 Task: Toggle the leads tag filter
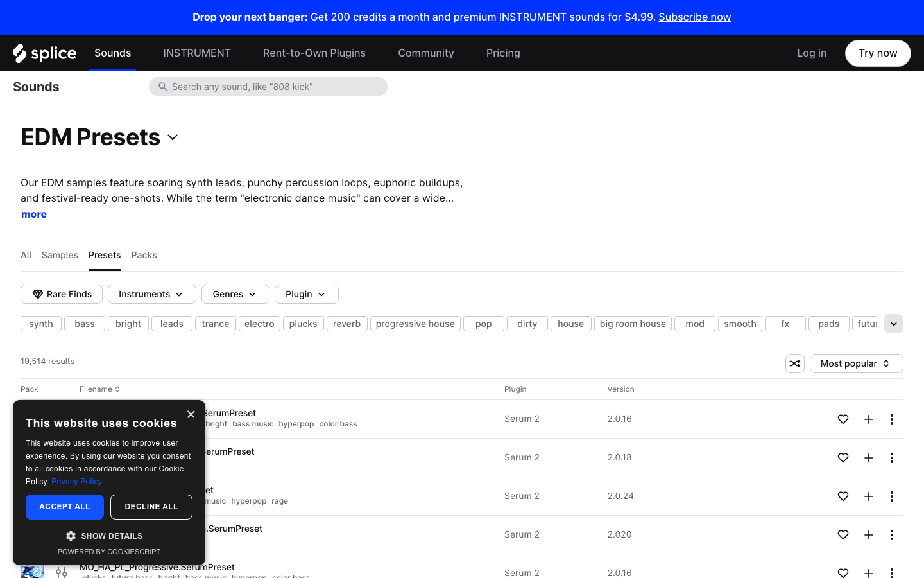(172, 324)
